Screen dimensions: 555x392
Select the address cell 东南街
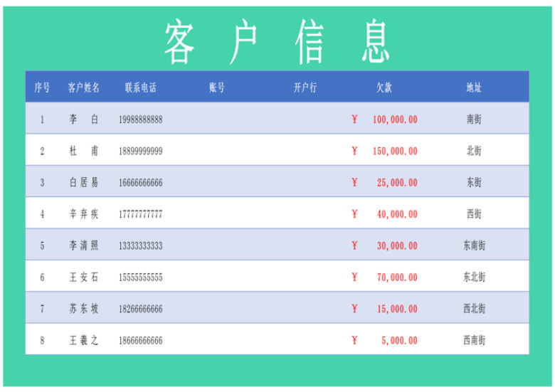(475, 245)
